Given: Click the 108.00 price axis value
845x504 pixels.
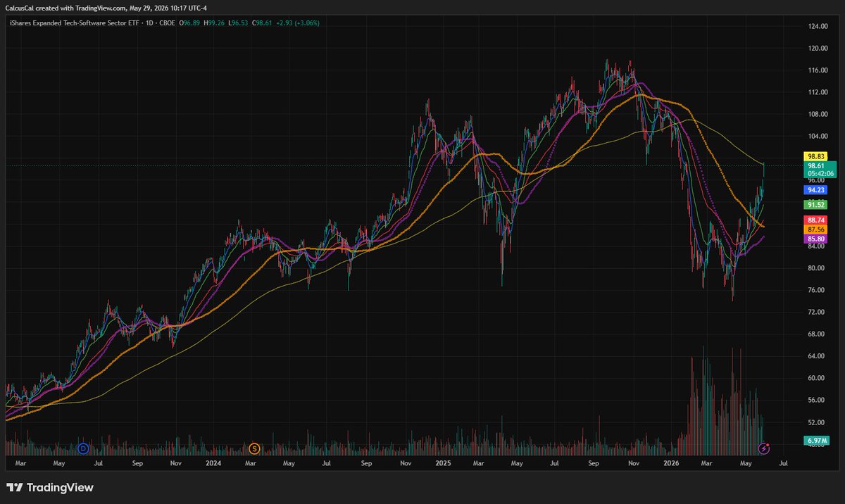Looking at the screenshot, I should 818,115.
